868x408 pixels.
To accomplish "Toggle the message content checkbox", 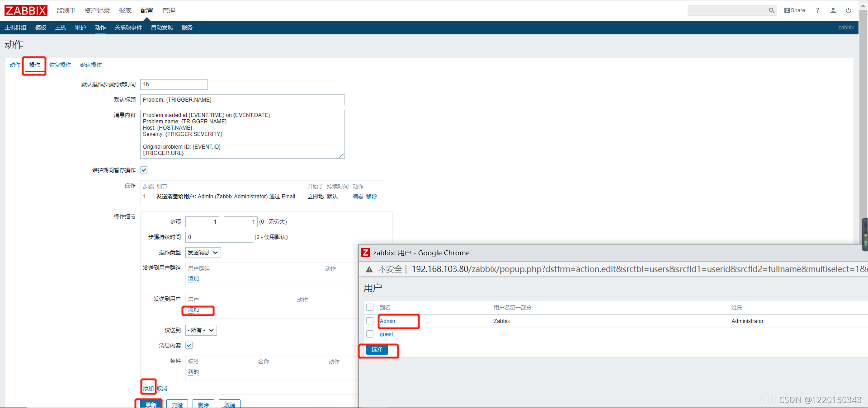I will 189,345.
